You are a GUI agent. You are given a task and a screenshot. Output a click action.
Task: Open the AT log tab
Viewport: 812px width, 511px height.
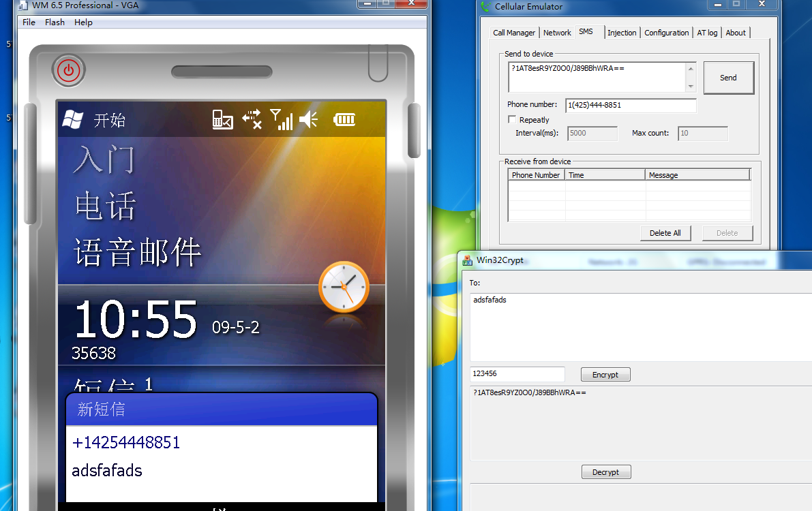click(707, 33)
